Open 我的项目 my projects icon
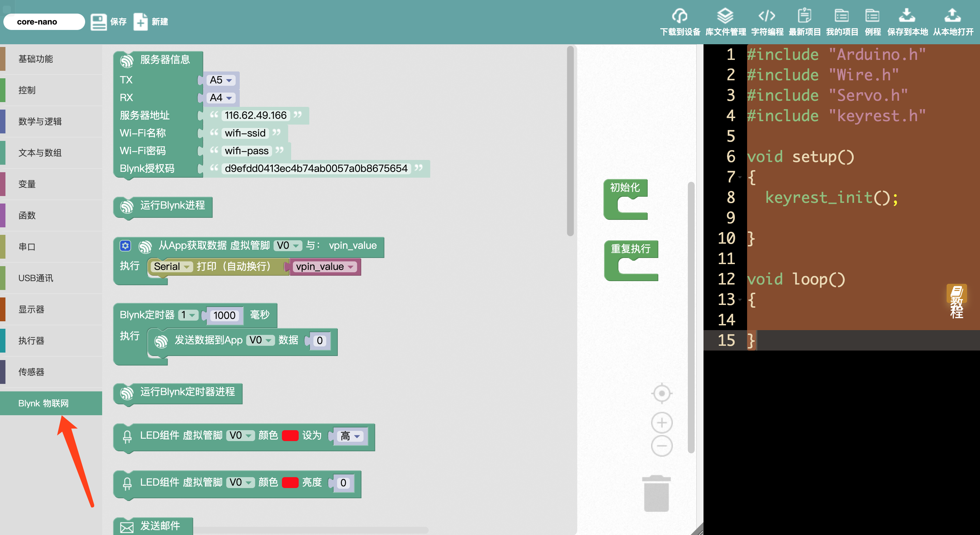 click(x=841, y=16)
